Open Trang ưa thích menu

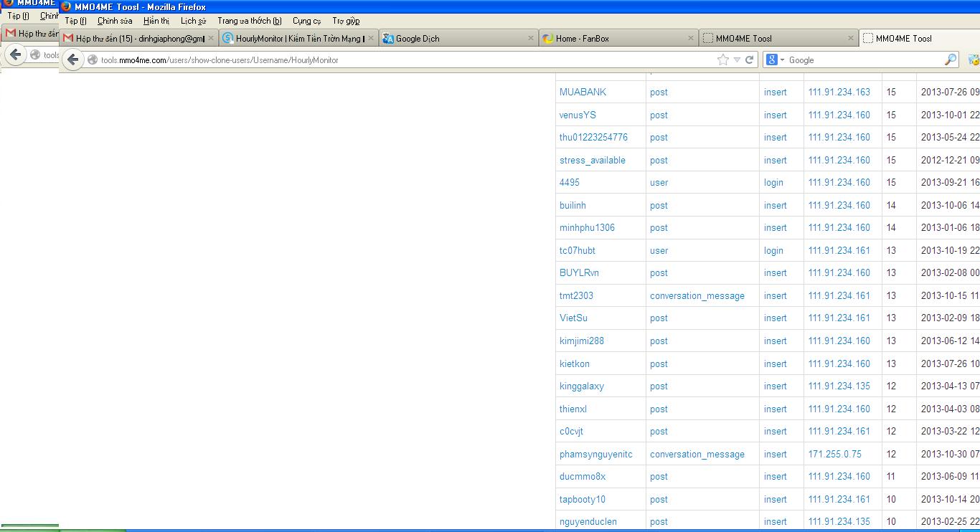[x=249, y=21]
